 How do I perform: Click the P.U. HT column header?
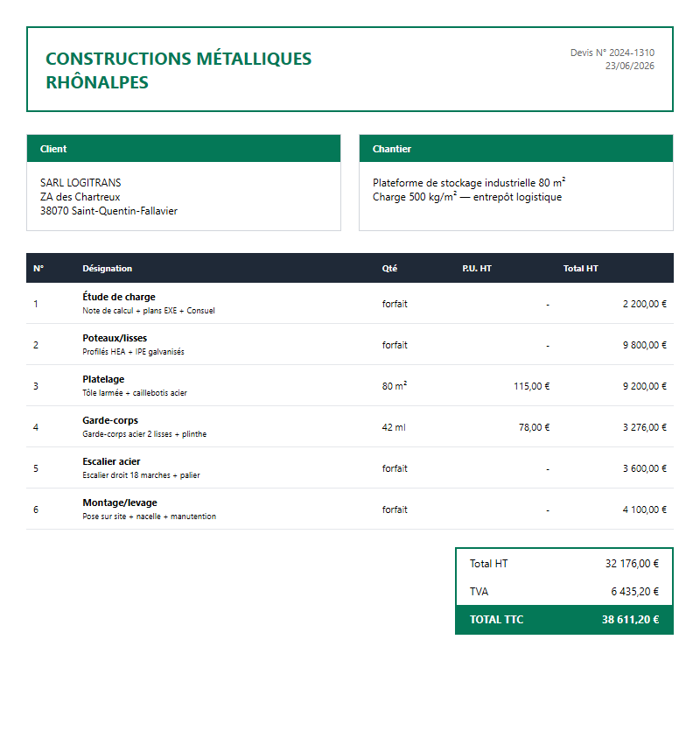coord(477,269)
